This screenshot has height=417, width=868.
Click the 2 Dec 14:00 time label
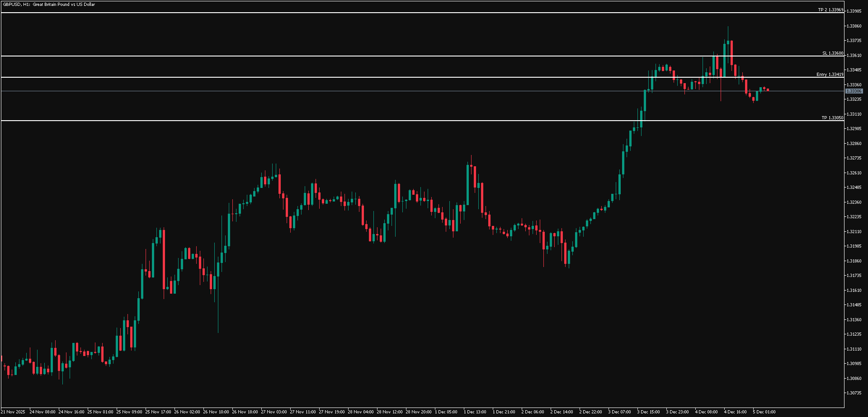click(561, 412)
